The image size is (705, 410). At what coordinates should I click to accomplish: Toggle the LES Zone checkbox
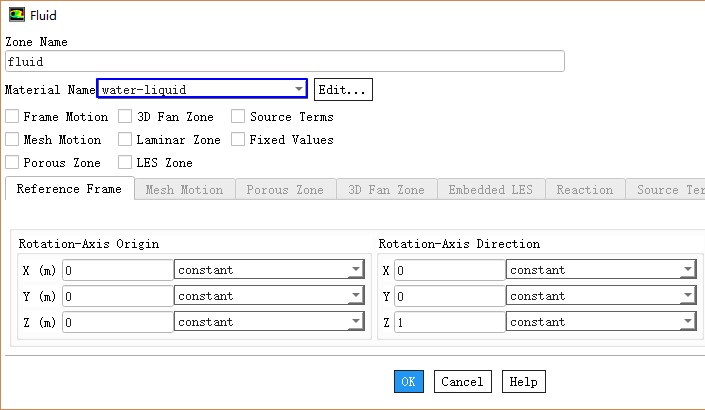click(x=125, y=162)
